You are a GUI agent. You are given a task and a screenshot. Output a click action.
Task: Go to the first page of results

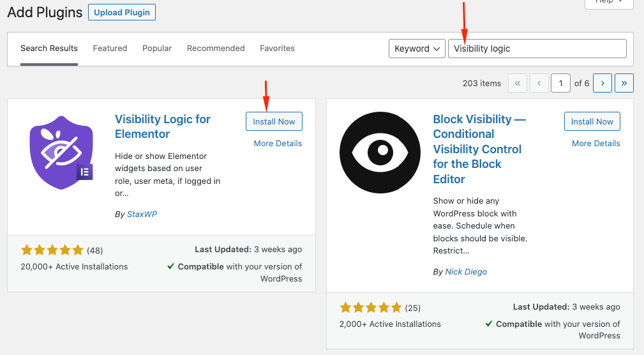[518, 83]
